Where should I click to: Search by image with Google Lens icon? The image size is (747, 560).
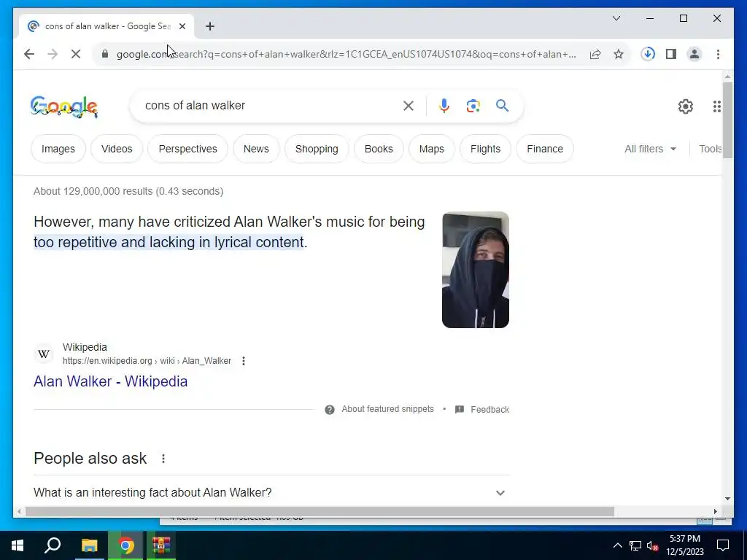(473, 106)
